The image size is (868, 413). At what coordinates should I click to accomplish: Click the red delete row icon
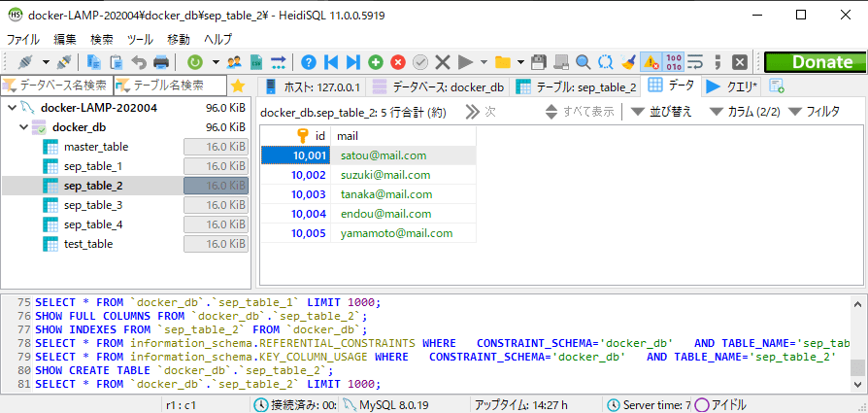point(398,62)
